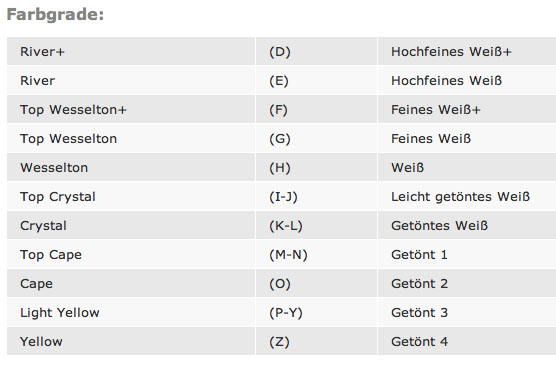Screen dimensions: 556x365
Task: Click the Wesselton row label
Action: pyautogui.click(x=54, y=167)
